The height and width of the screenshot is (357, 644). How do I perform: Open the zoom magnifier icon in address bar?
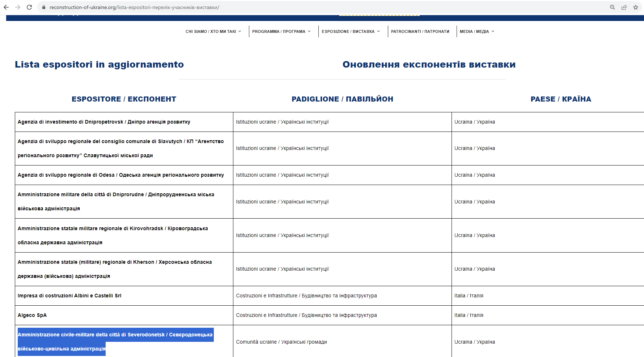[613, 7]
